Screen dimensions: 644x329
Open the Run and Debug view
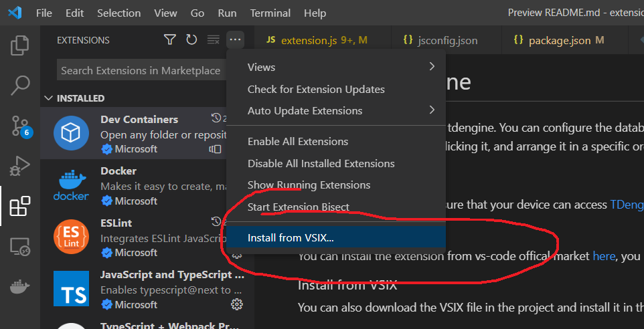coord(19,166)
